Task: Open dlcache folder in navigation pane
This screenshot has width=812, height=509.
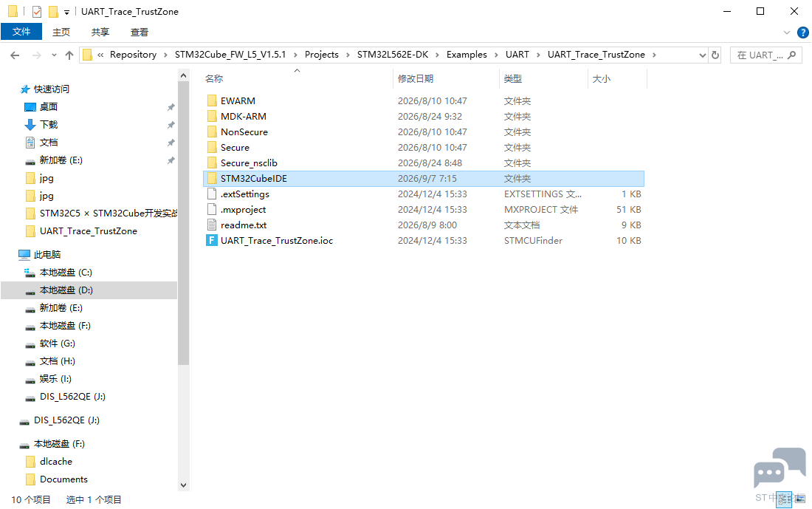Action: tap(56, 461)
